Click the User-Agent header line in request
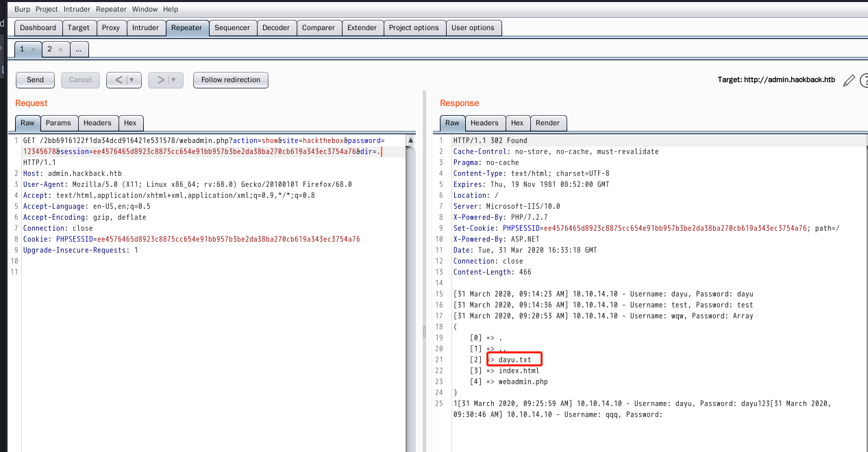 tap(187, 184)
